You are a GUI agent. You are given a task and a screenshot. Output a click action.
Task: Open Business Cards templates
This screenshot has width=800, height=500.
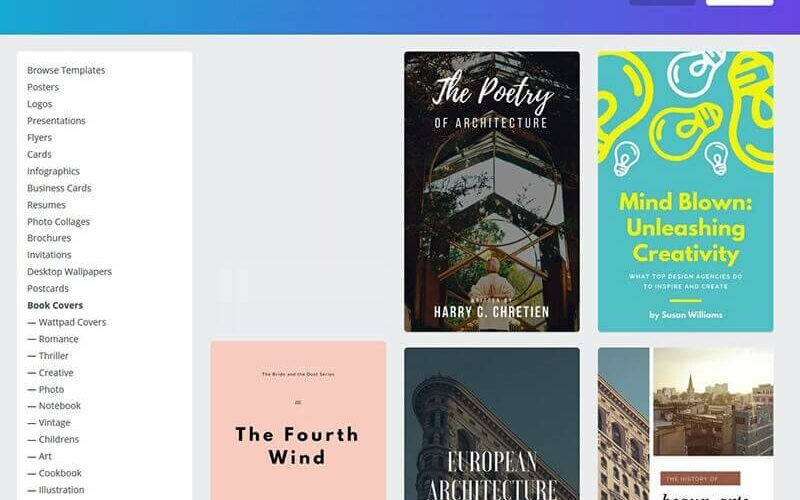59,188
